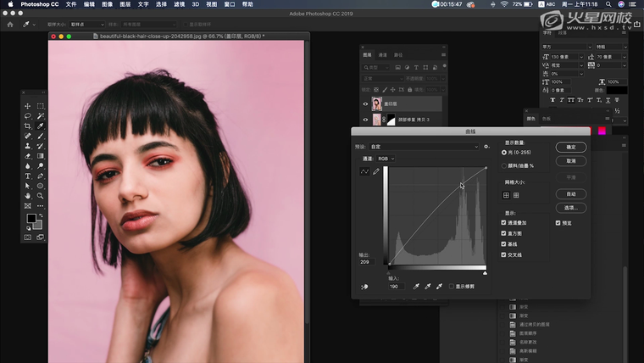
Task: Open the 通道 RGB channel dropdown
Action: 386,159
